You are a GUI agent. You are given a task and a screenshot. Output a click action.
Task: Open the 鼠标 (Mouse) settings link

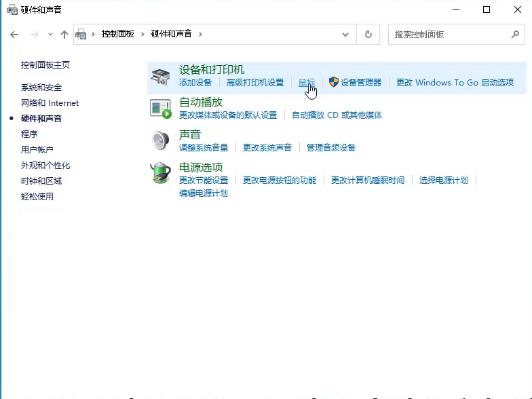(306, 83)
